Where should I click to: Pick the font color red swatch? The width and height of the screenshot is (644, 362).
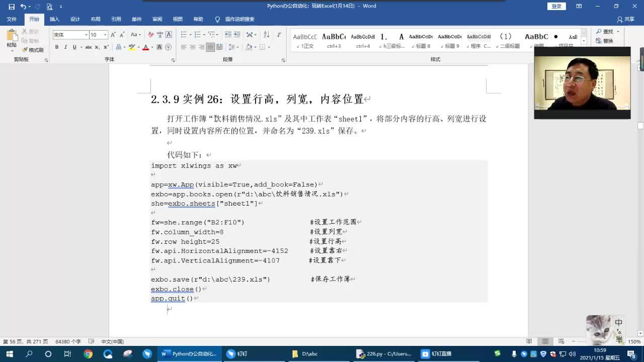145,47
